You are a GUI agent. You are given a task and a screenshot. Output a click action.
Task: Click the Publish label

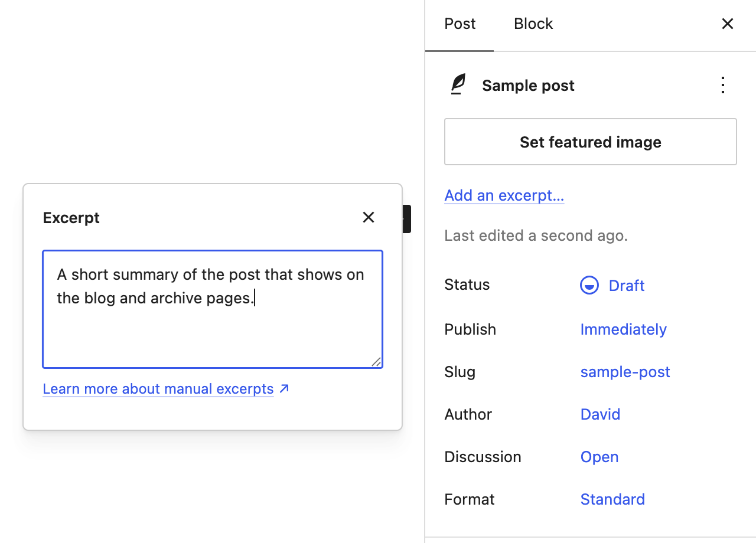pyautogui.click(x=470, y=329)
